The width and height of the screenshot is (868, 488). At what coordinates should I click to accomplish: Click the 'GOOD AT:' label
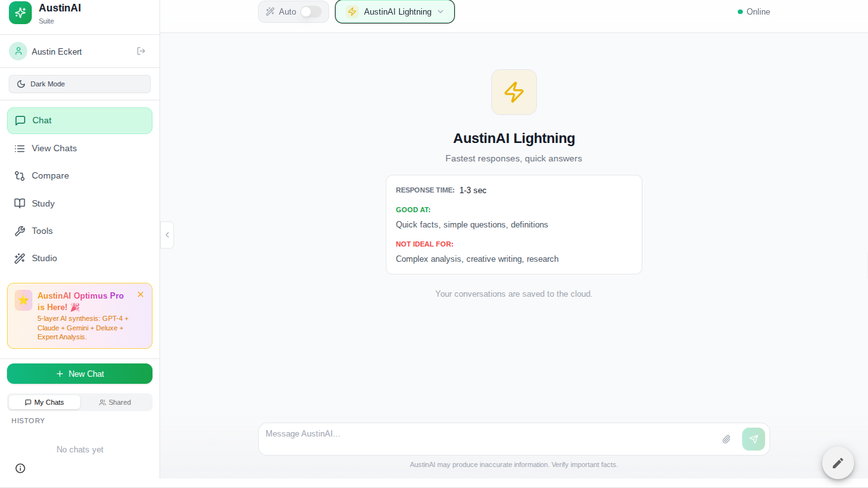413,210
